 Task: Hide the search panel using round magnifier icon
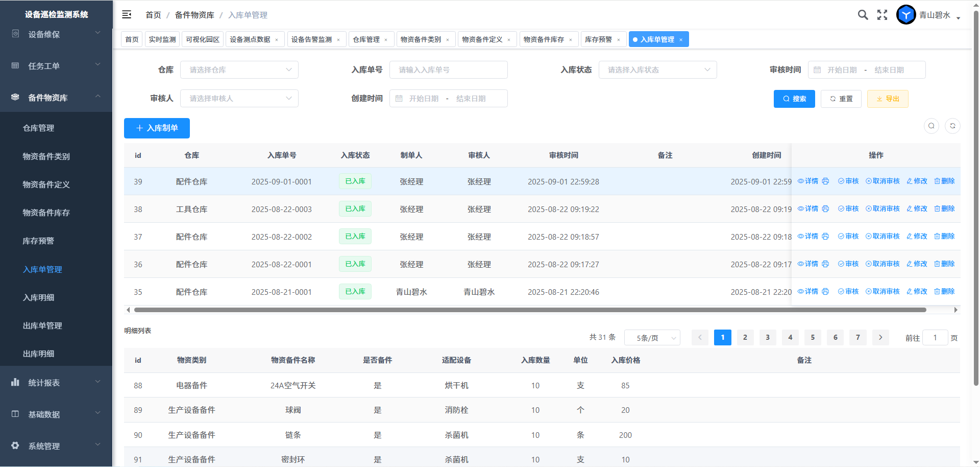point(932,126)
